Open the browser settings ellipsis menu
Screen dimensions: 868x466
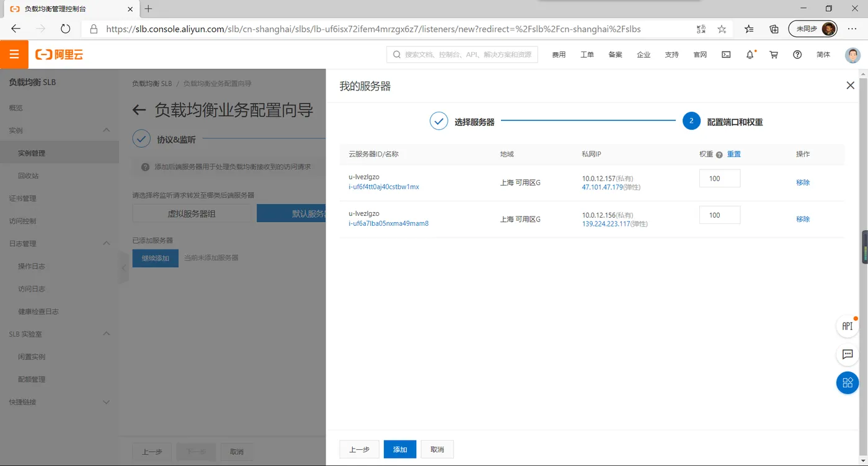click(x=852, y=29)
